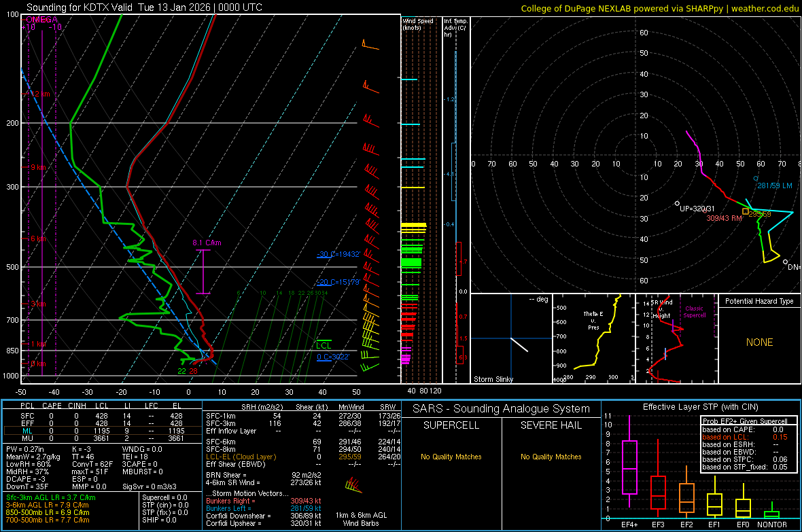Click the 'based on STPC: 0.06' entry
802x532 pixels.
point(745,459)
